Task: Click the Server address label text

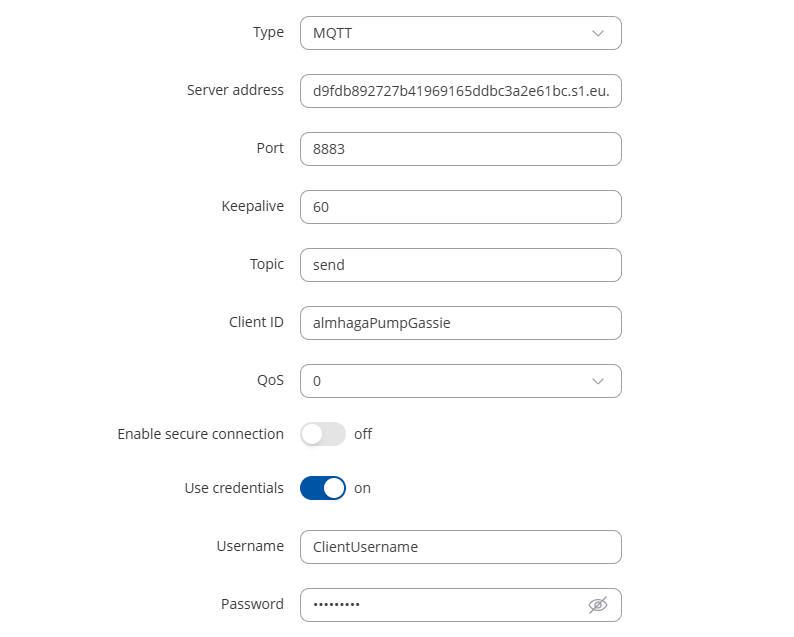Action: 235,90
